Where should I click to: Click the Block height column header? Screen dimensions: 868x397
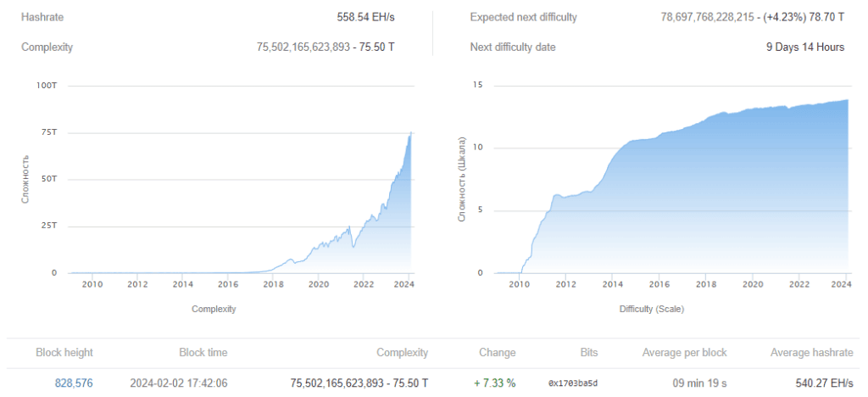point(64,352)
